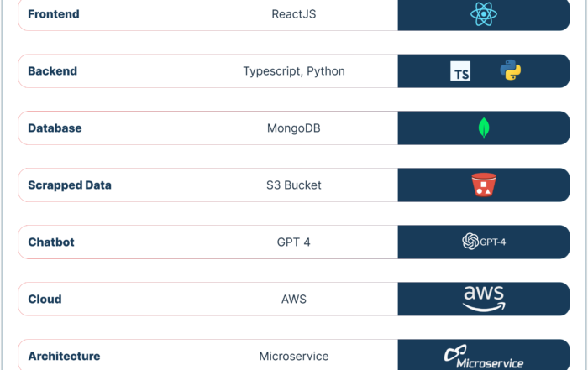Click the Chatbot row label
588x370 pixels.
[51, 242]
